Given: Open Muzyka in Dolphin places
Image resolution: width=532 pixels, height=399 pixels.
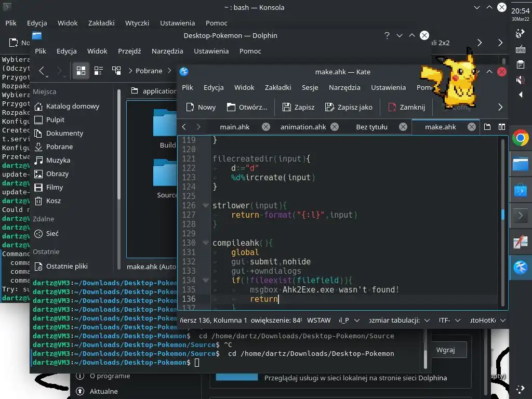Looking at the screenshot, I should (52, 160).
